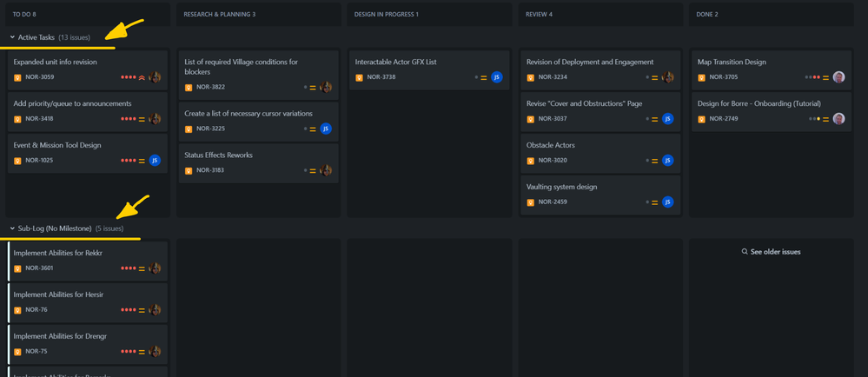Click the NOR-3738 issue key
Image resolution: width=868 pixels, height=377 pixels.
381,77
